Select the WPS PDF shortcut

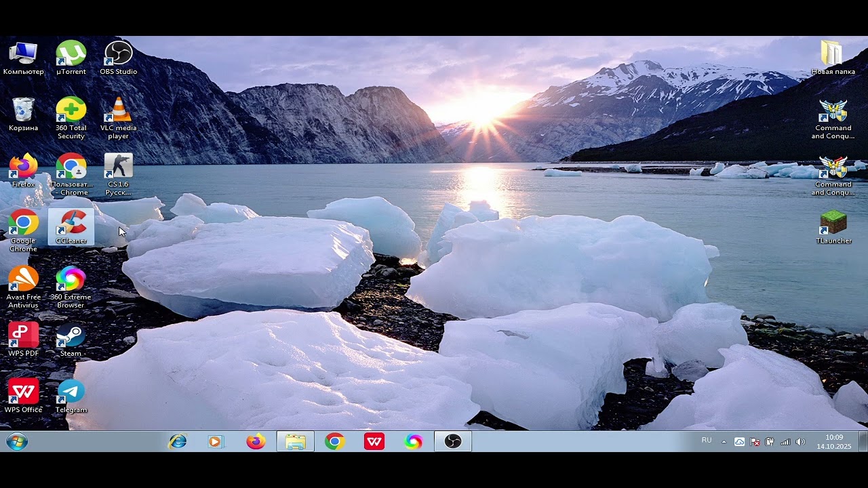(23, 340)
